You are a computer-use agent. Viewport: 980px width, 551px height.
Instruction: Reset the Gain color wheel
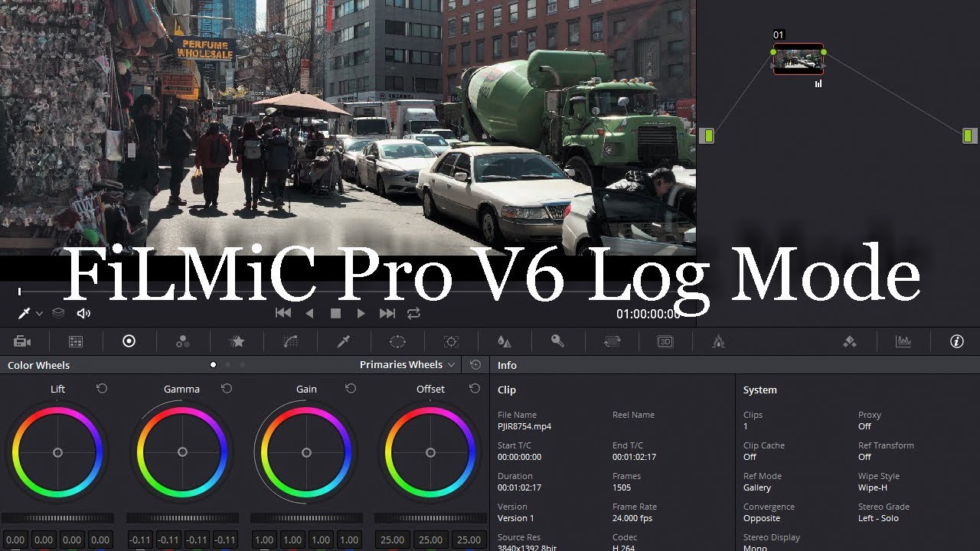(351, 389)
